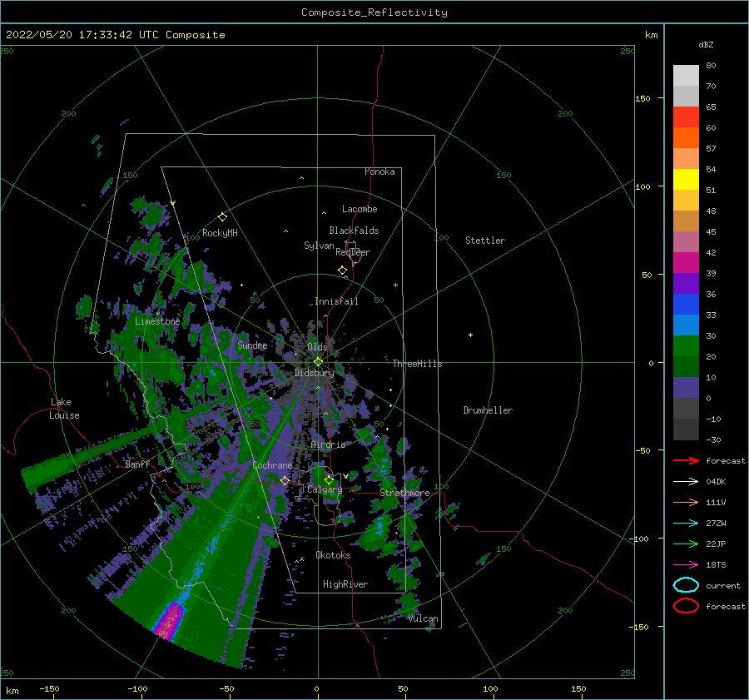
Task: Click the yellow diamond marker near RockyMH
Action: point(222,217)
